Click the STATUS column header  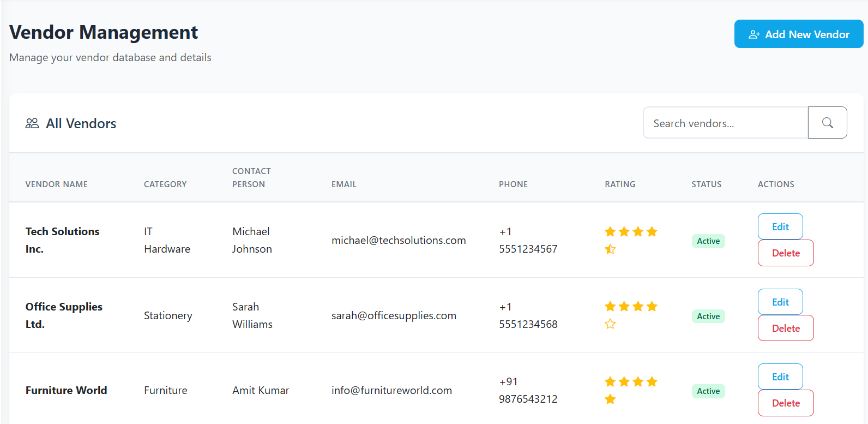point(706,184)
